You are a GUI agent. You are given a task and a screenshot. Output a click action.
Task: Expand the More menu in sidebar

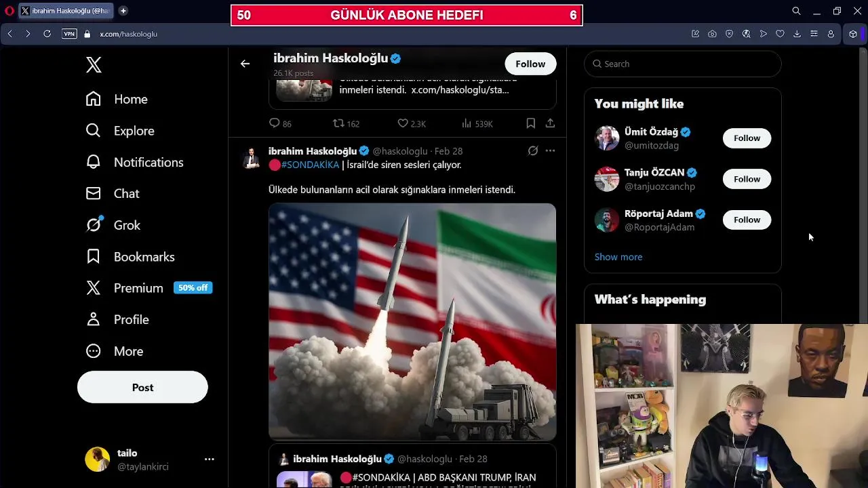click(115, 351)
